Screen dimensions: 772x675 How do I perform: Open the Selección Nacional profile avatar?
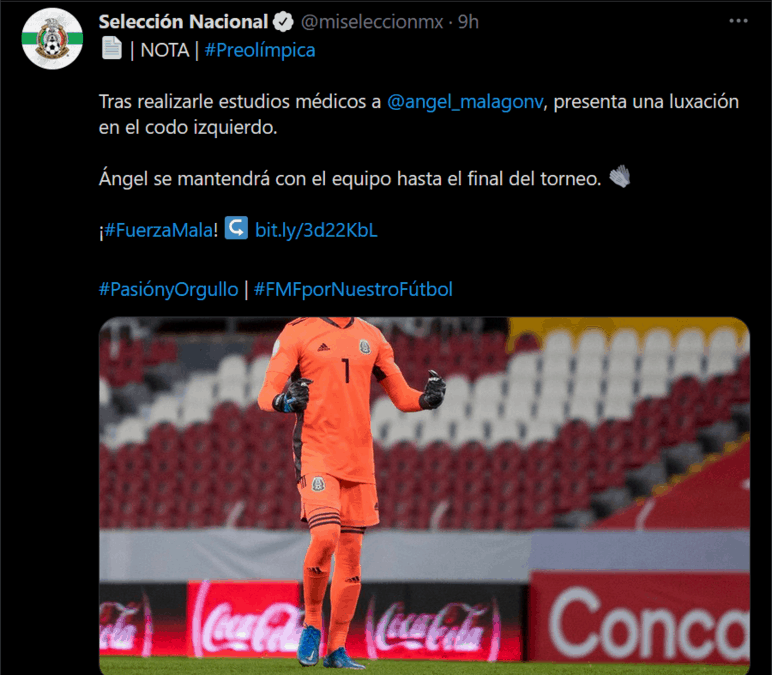(52, 38)
